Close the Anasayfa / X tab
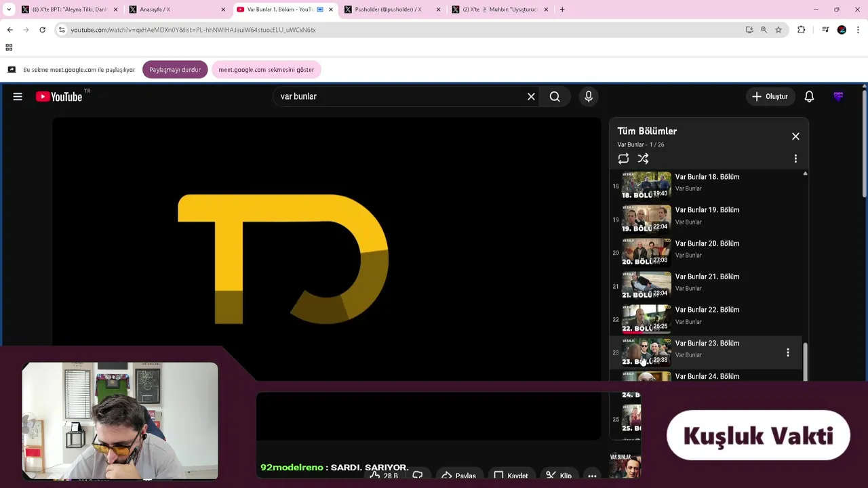Screen dimensions: 868x488 (x=223, y=9)
